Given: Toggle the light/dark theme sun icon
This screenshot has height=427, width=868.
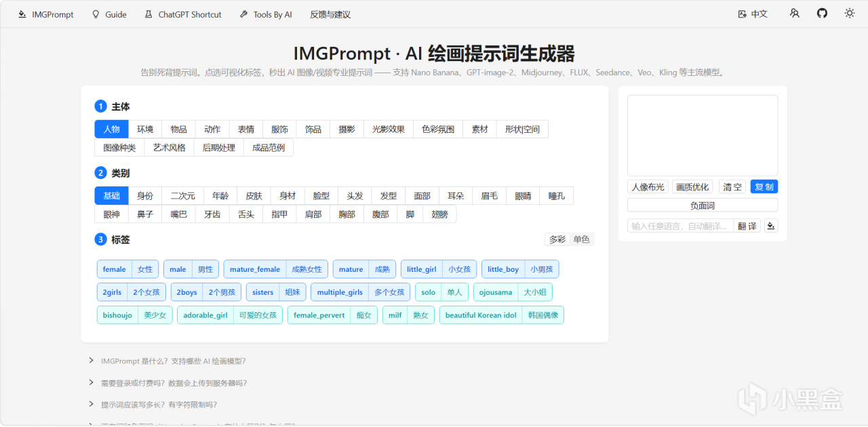Looking at the screenshot, I should pyautogui.click(x=850, y=14).
